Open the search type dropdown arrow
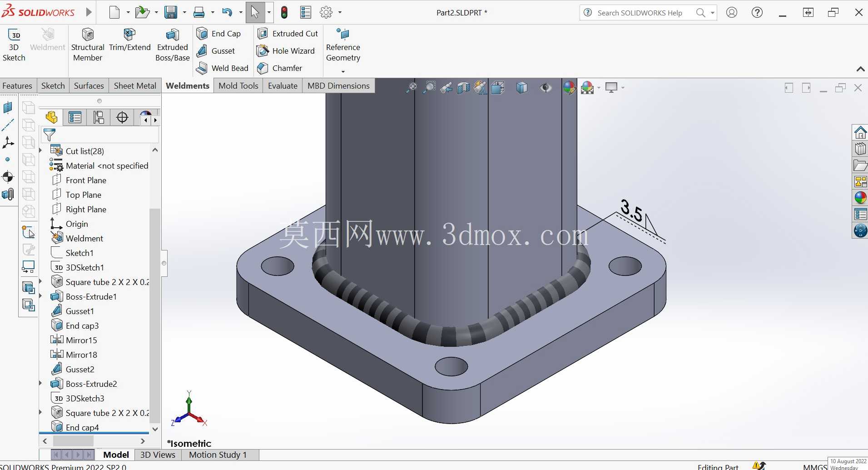This screenshot has width=868, height=470. click(x=713, y=13)
